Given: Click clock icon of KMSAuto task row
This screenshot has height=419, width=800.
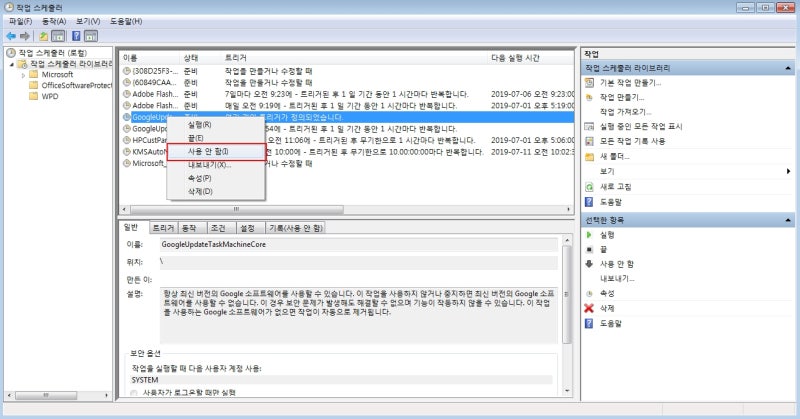Looking at the screenshot, I should 127,152.
